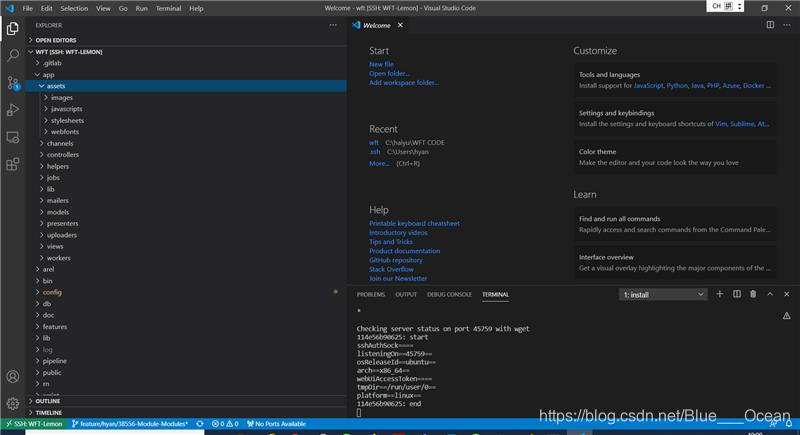800x435 pixels.
Task: Open notifications bell in status bar
Action: click(x=789, y=424)
